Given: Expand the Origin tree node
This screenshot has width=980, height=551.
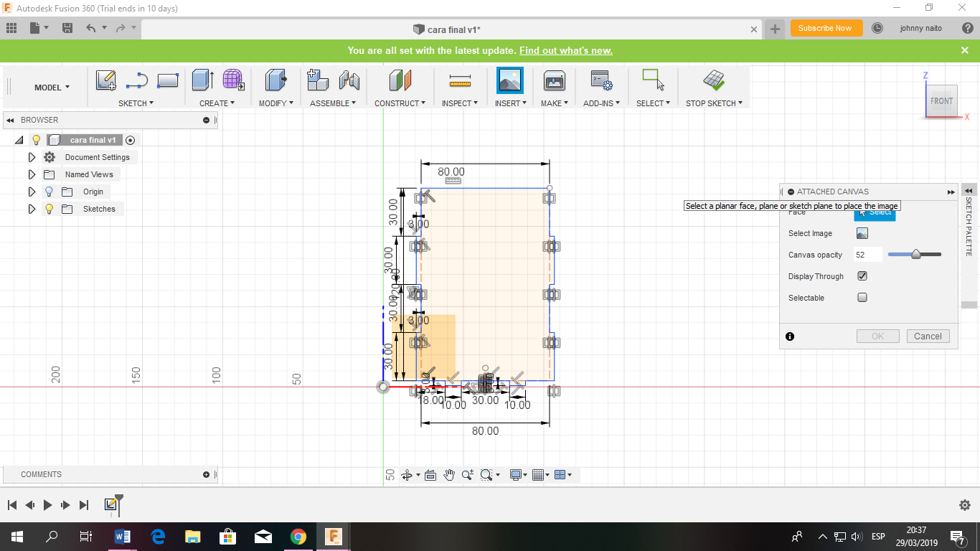Looking at the screenshot, I should (32, 192).
